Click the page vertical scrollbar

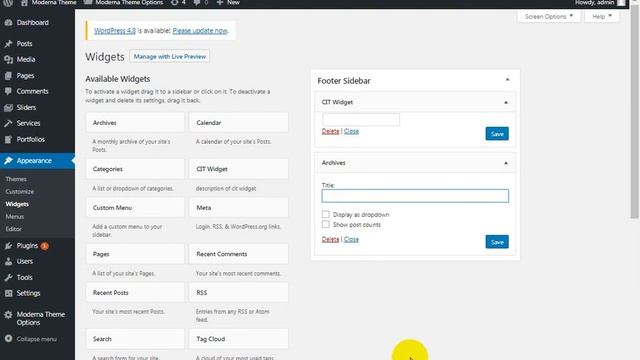[634, 112]
